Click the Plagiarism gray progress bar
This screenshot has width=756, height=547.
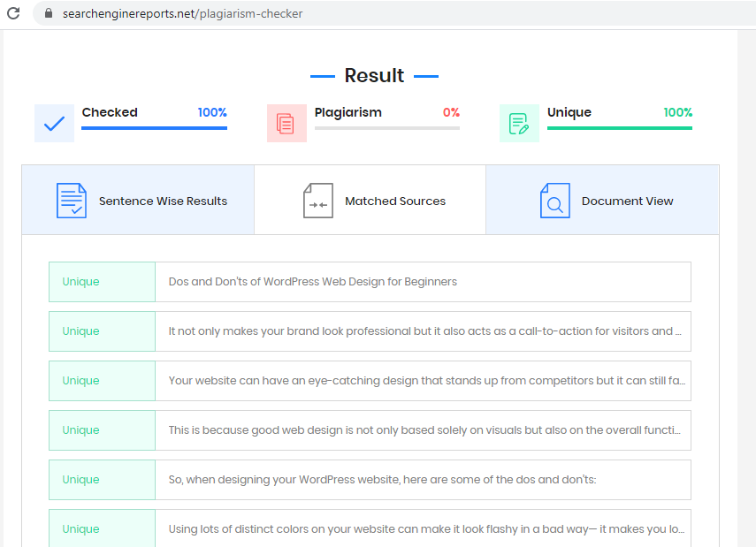point(387,128)
